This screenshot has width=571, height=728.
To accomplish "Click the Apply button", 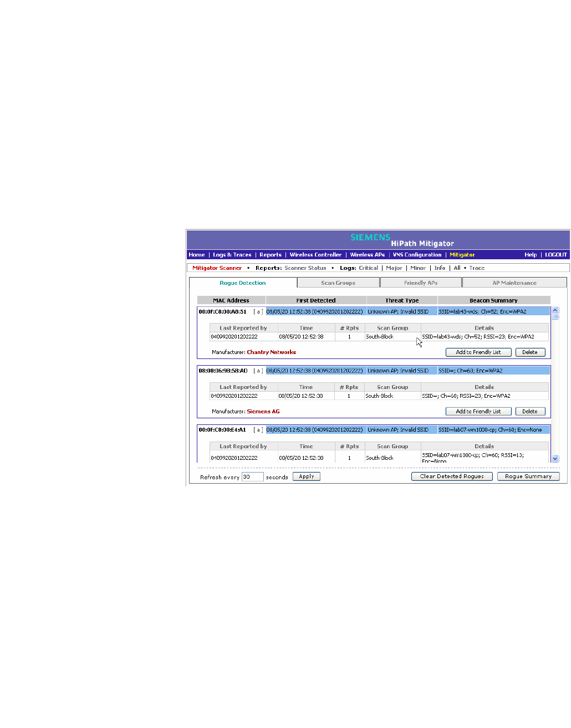I will tap(307, 476).
